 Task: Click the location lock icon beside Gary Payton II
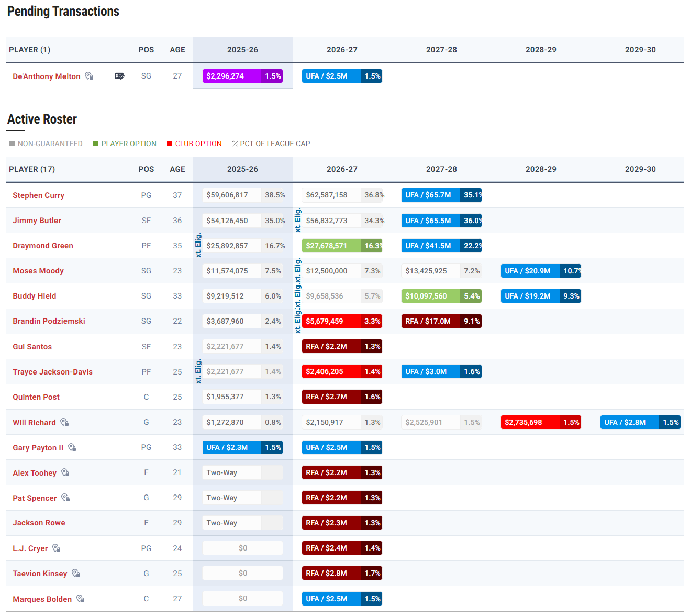point(72,447)
